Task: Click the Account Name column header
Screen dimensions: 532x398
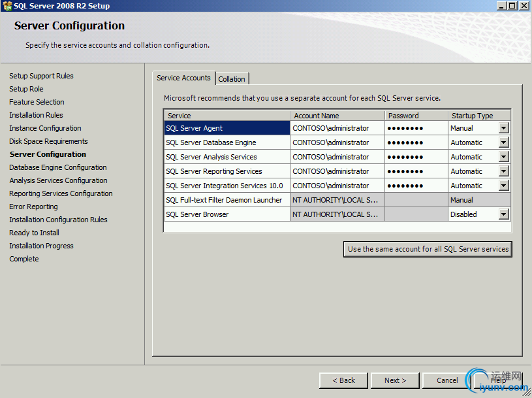Action: coord(337,116)
